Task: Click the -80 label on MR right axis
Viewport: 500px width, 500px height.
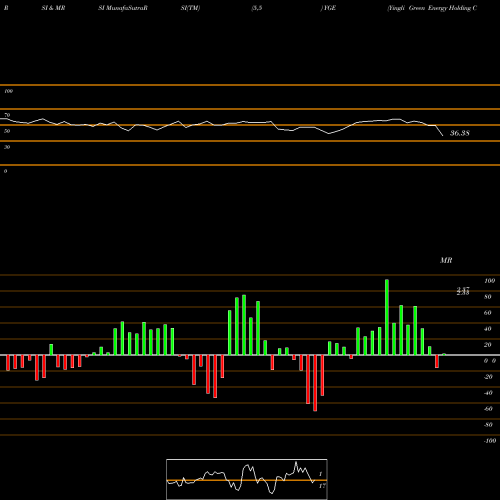Action: (488, 425)
